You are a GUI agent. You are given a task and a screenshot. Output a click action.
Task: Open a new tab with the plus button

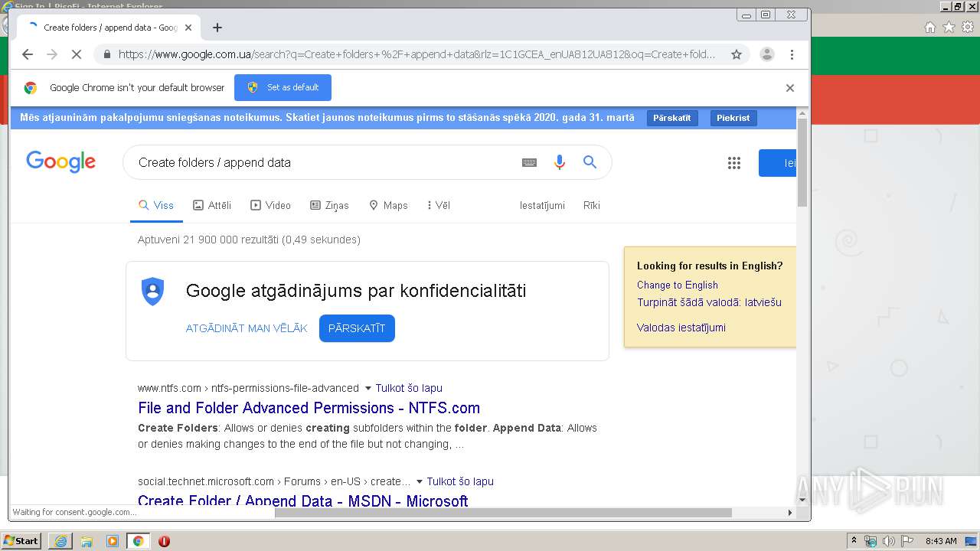click(x=217, y=28)
